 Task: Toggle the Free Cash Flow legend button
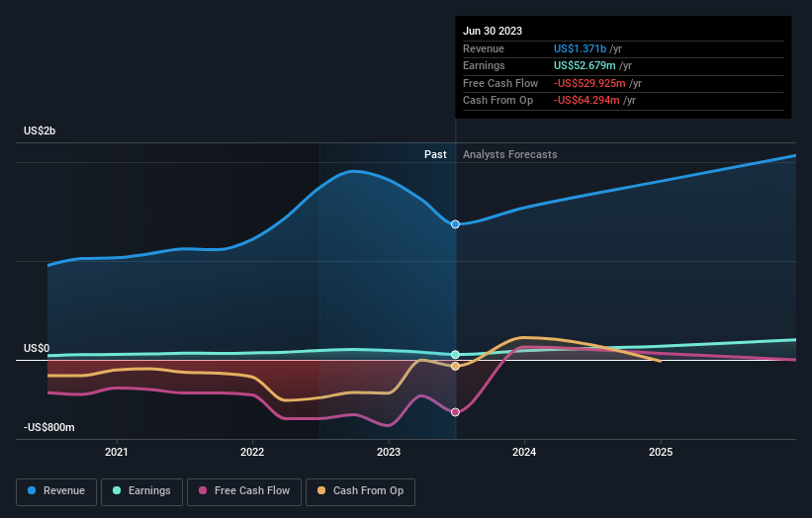click(244, 491)
